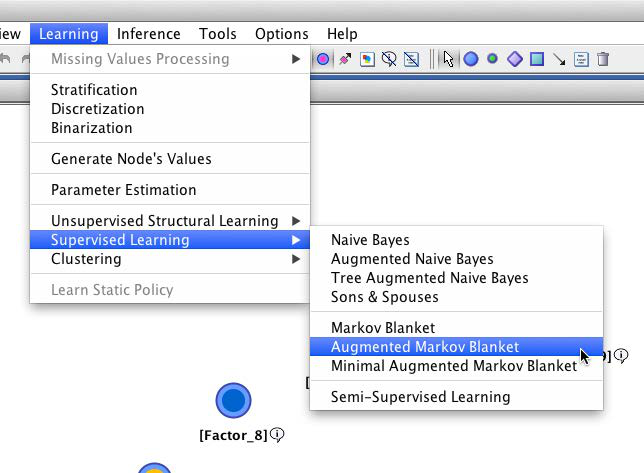The image size is (644, 473).
Task: Click the comment bubble beside Factor_8
Action: coord(277,435)
